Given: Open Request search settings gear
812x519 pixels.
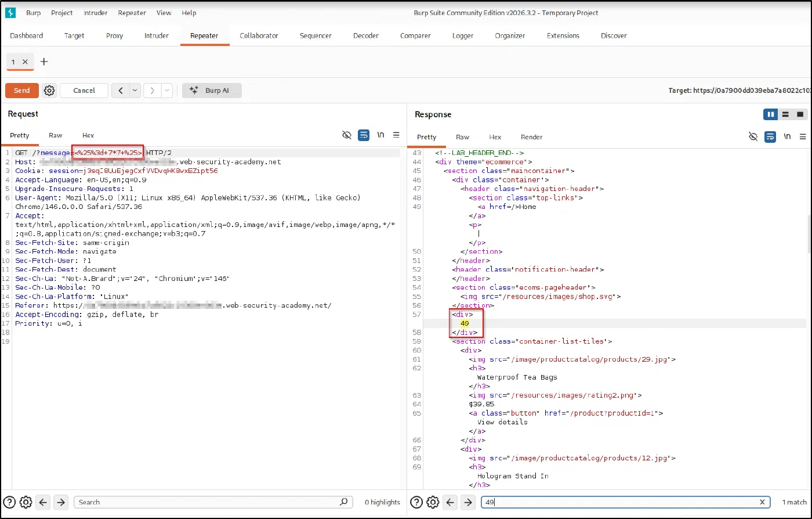Looking at the screenshot, I should tap(26, 502).
